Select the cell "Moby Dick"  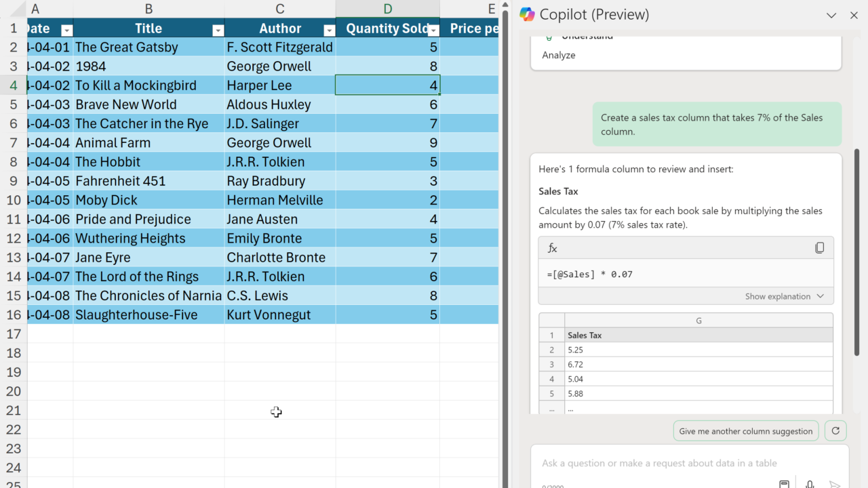[149, 201]
